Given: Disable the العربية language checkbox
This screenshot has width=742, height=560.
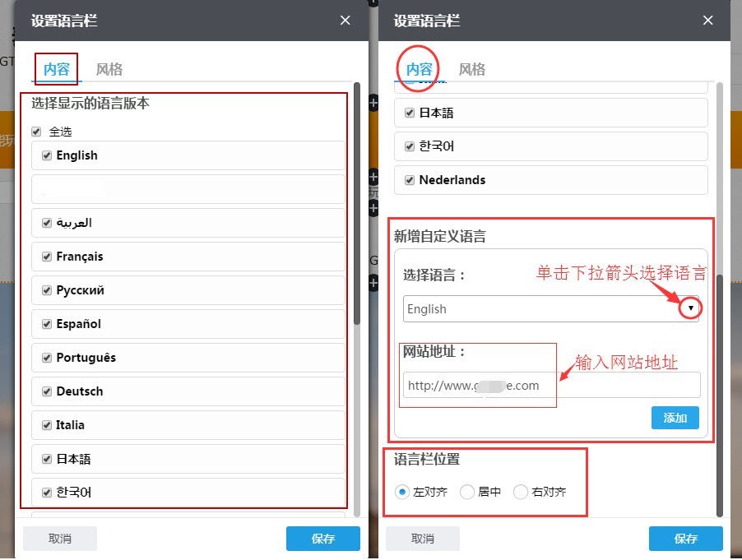Looking at the screenshot, I should (x=47, y=223).
